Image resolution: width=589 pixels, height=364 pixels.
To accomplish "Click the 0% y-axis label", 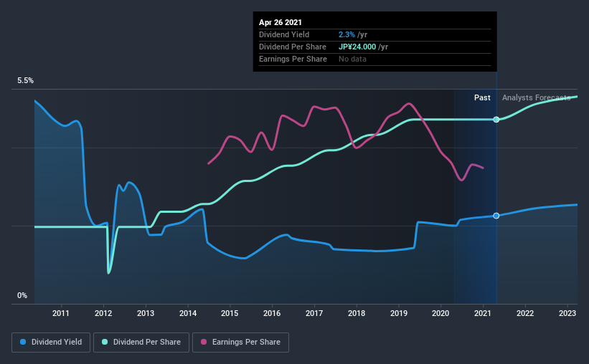I will click(x=22, y=296).
